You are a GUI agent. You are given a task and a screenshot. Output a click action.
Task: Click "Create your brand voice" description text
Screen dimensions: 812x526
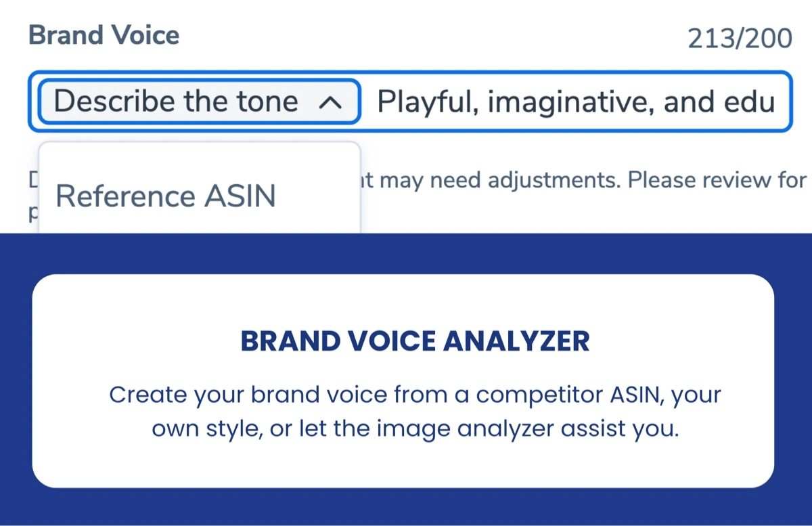click(x=218, y=395)
